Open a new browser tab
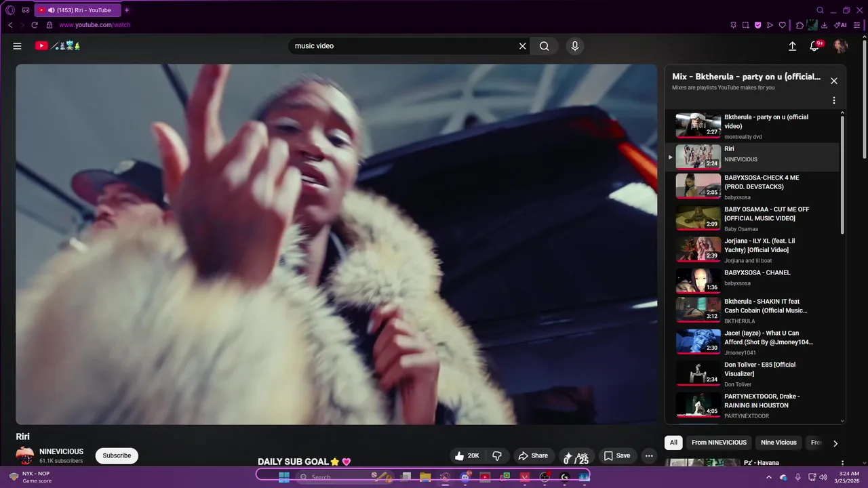 127,10
